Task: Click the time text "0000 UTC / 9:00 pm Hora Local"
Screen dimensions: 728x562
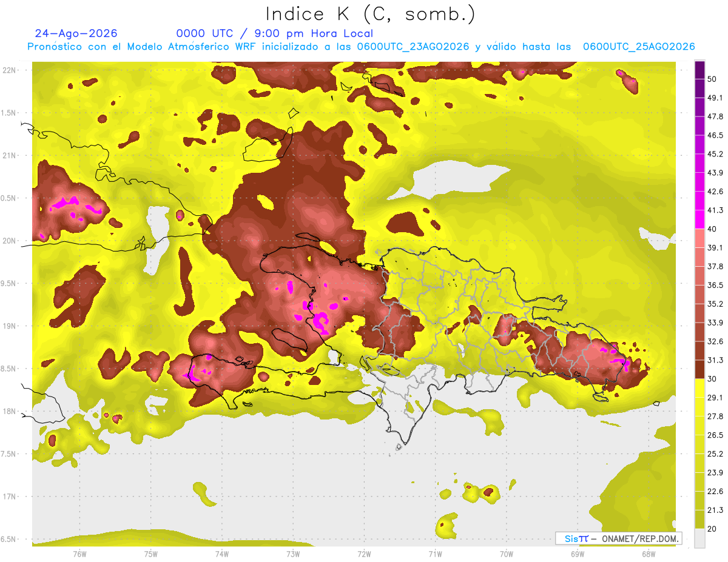Action: 274,33
